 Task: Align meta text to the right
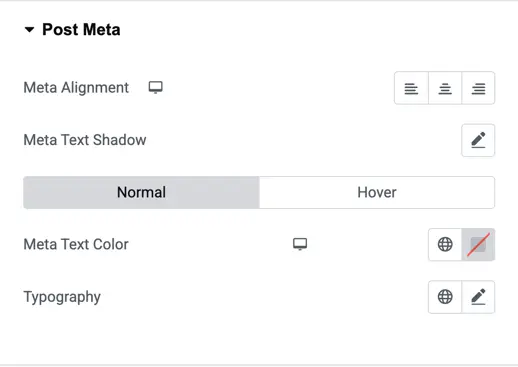[478, 88]
